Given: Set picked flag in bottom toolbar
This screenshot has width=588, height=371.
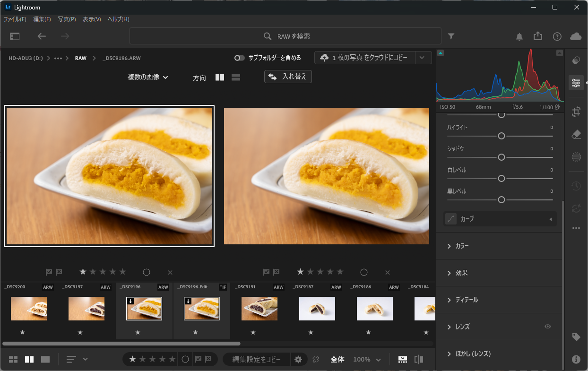Looking at the screenshot, I should [x=198, y=359].
